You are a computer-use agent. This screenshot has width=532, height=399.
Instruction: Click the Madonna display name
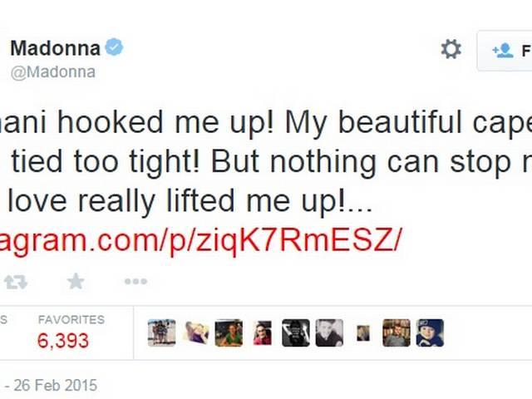(56, 48)
